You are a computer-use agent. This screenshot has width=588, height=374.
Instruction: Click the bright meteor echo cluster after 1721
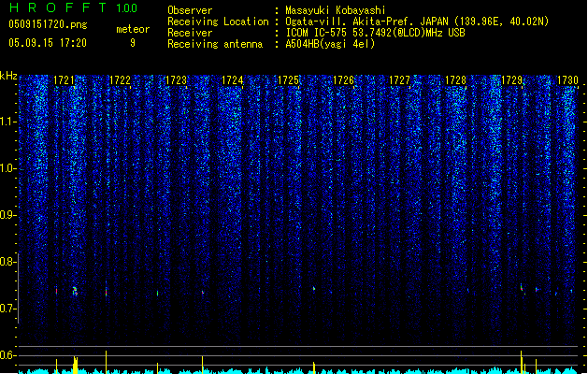coord(75,291)
